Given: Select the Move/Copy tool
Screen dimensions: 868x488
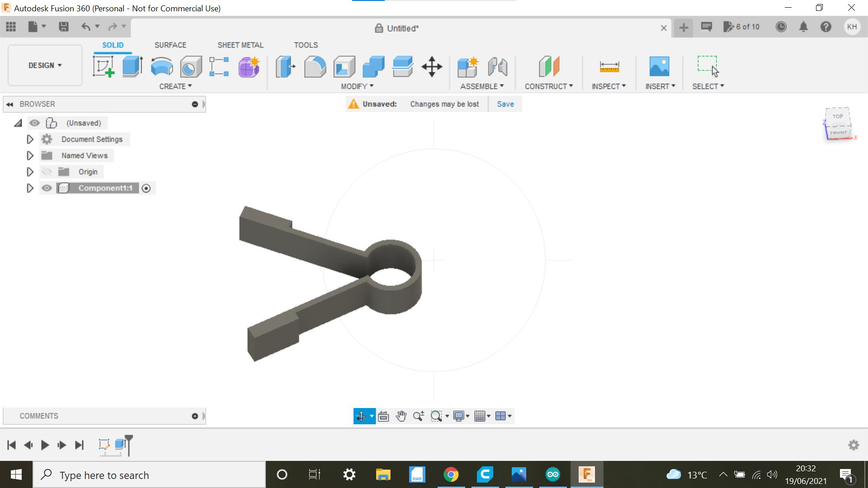Looking at the screenshot, I should (432, 66).
